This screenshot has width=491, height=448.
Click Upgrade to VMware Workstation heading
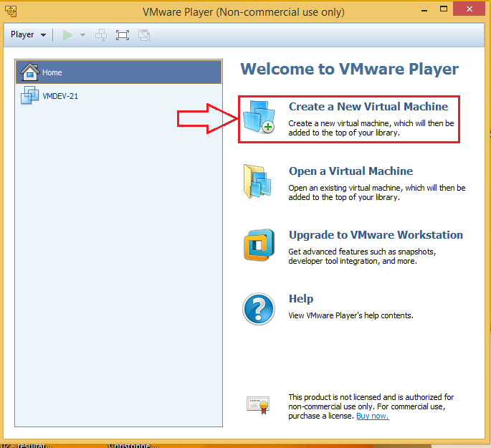click(x=376, y=235)
